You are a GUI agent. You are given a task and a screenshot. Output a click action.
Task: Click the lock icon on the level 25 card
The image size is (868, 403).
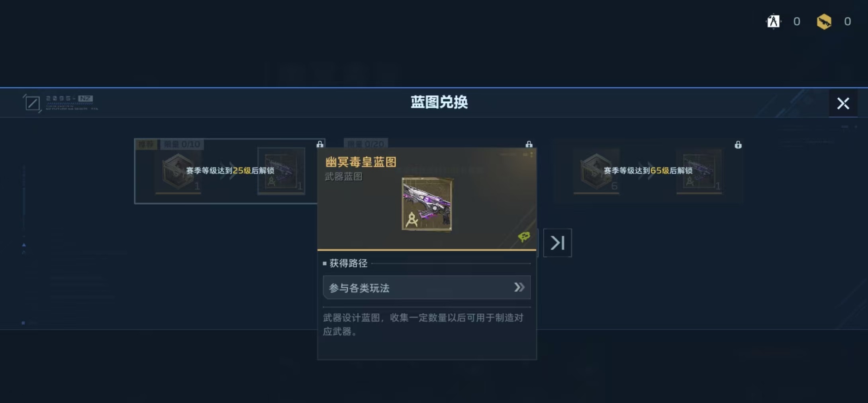[x=320, y=144]
